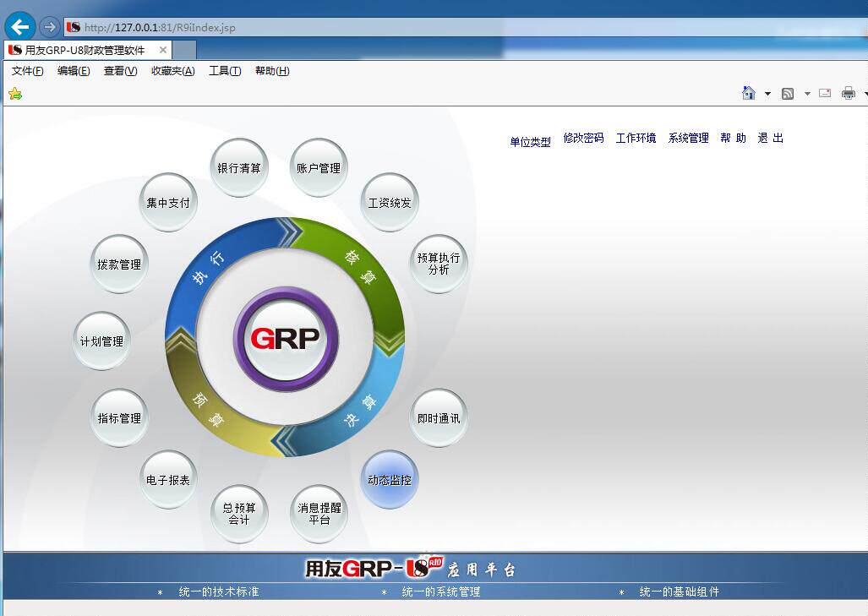Click the 用友GRP-U8 应用平台 banner logo
The width and height of the screenshot is (868, 616).
point(410,568)
